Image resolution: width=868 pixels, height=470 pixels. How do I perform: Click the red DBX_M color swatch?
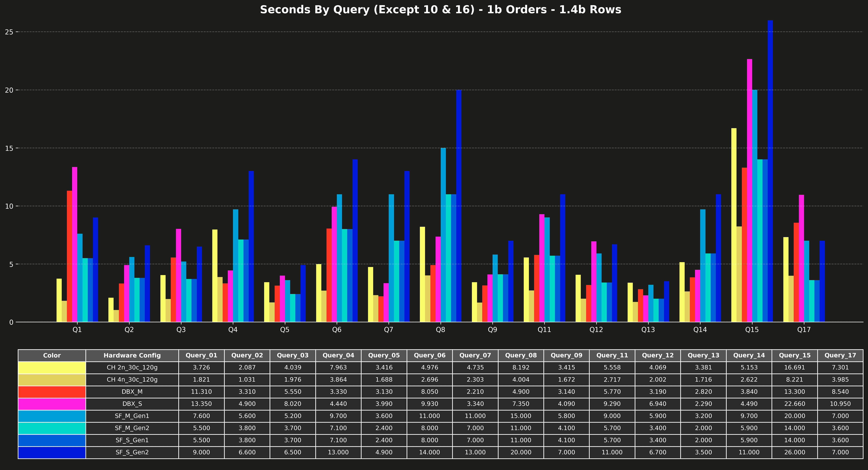tap(52, 392)
